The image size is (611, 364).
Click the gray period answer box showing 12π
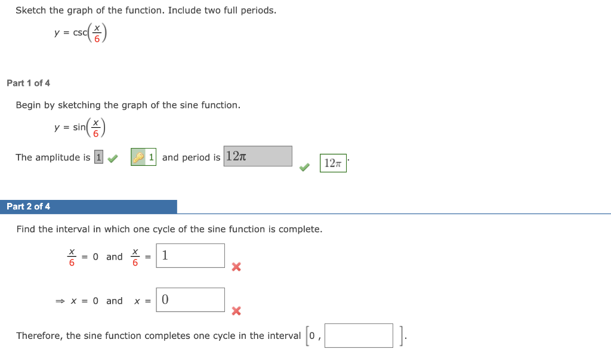[257, 156]
